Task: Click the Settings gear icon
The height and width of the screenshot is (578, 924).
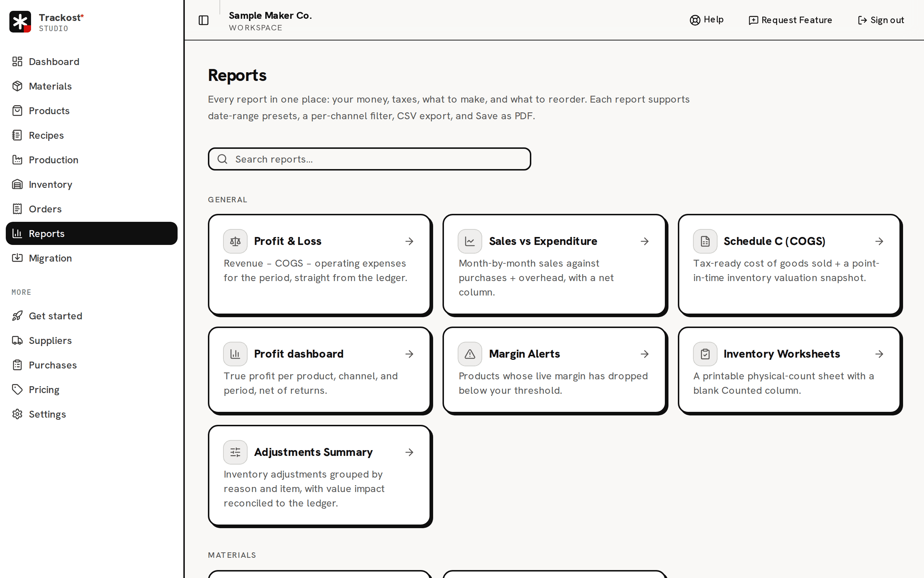Action: (17, 414)
